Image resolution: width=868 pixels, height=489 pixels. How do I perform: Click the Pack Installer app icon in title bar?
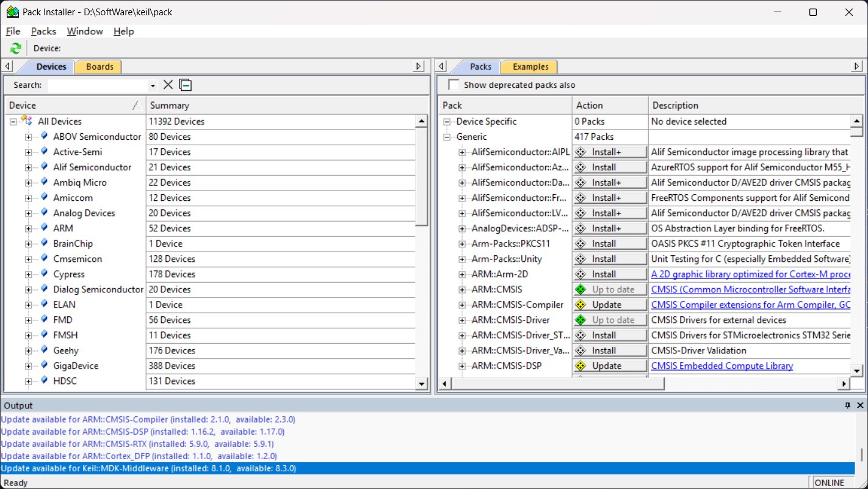coord(12,12)
